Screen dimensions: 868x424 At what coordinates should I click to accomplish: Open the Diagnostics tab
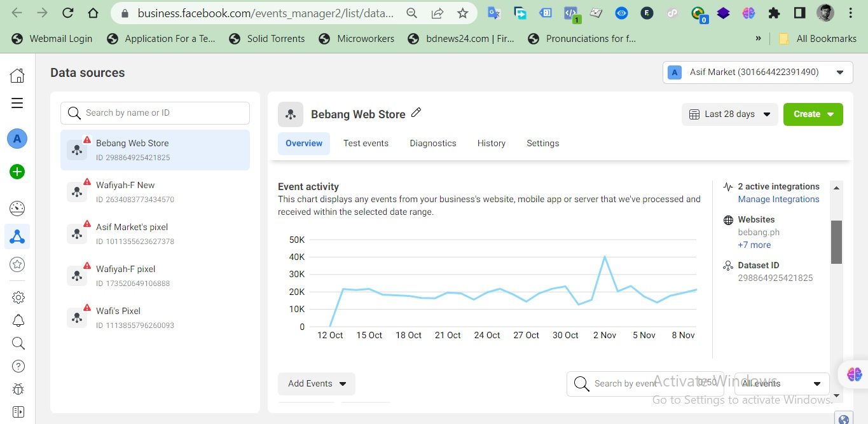coord(433,143)
